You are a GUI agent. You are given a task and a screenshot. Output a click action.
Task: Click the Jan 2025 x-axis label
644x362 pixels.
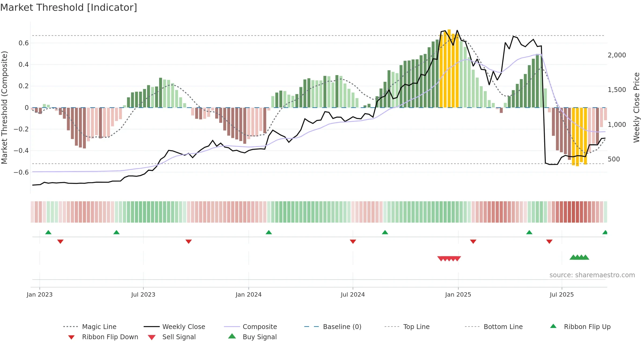458,295
